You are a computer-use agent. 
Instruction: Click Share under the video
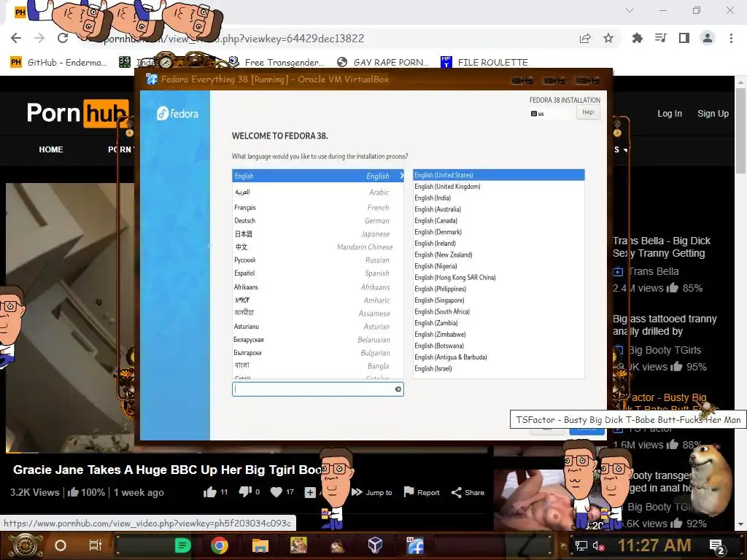pos(468,492)
